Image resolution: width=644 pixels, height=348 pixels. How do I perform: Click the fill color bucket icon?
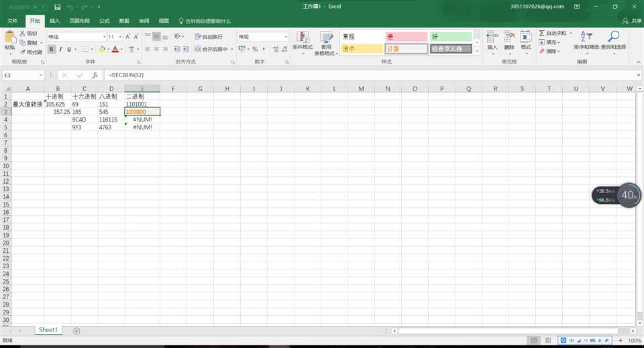point(102,49)
